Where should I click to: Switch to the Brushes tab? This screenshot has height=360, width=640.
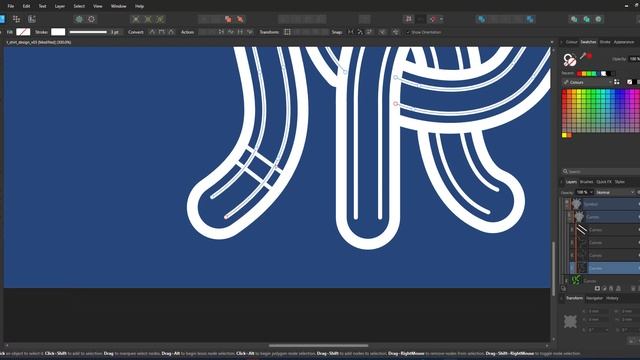click(586, 182)
